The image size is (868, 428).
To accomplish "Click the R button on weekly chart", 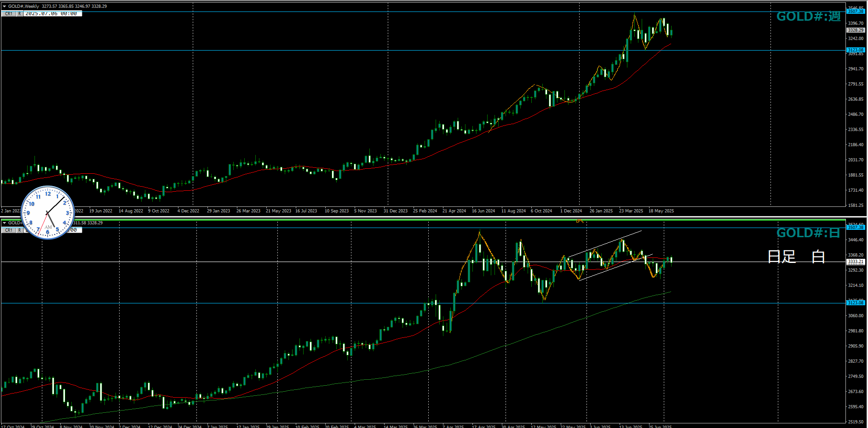I will point(19,14).
